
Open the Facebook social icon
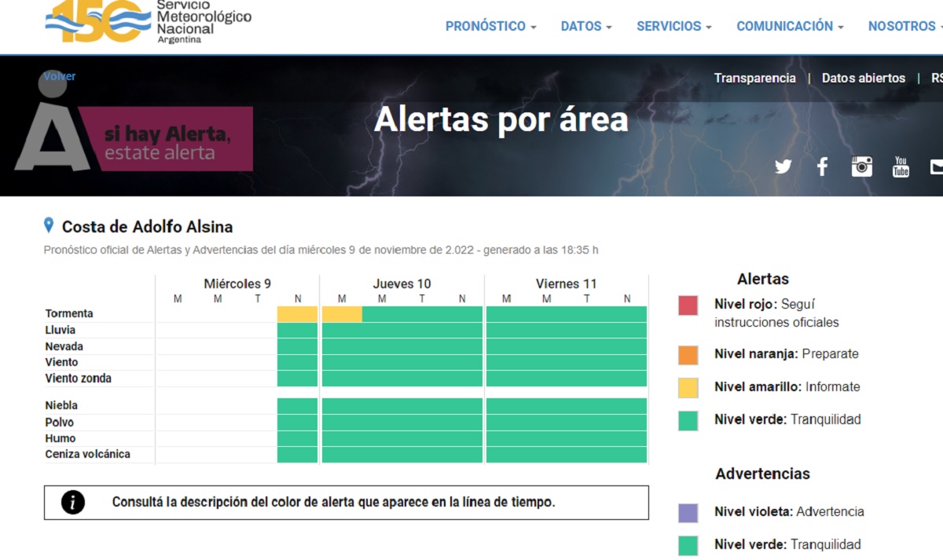tap(822, 167)
